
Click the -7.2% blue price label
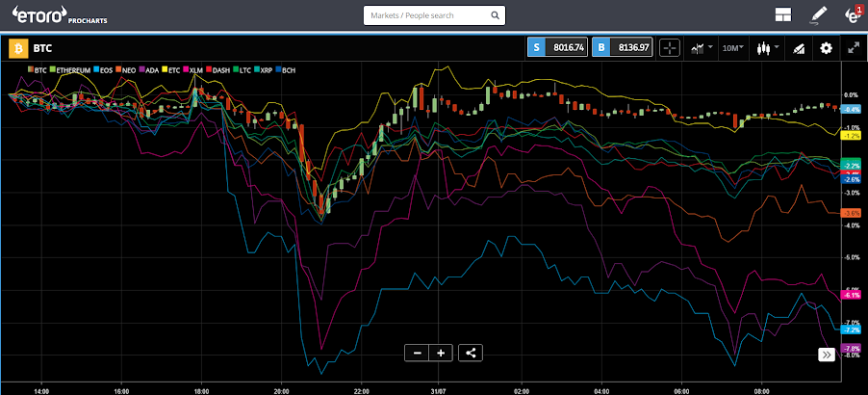coord(851,329)
